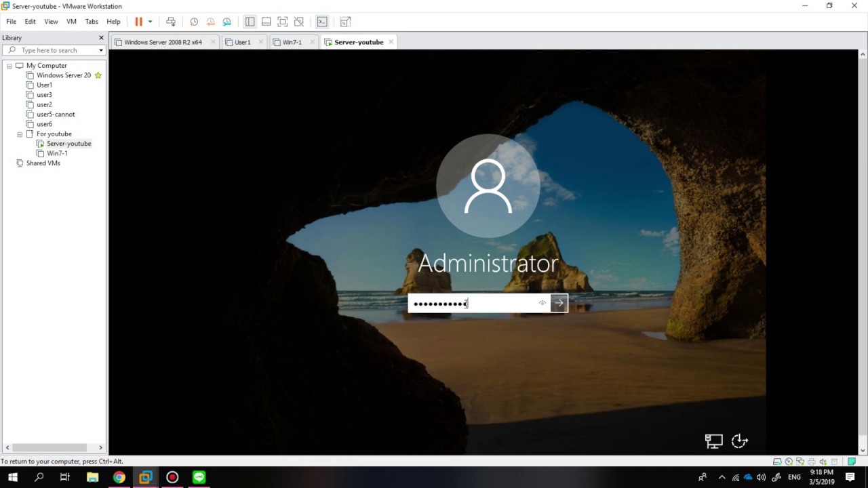Open the library search filter dropdown

tap(101, 50)
